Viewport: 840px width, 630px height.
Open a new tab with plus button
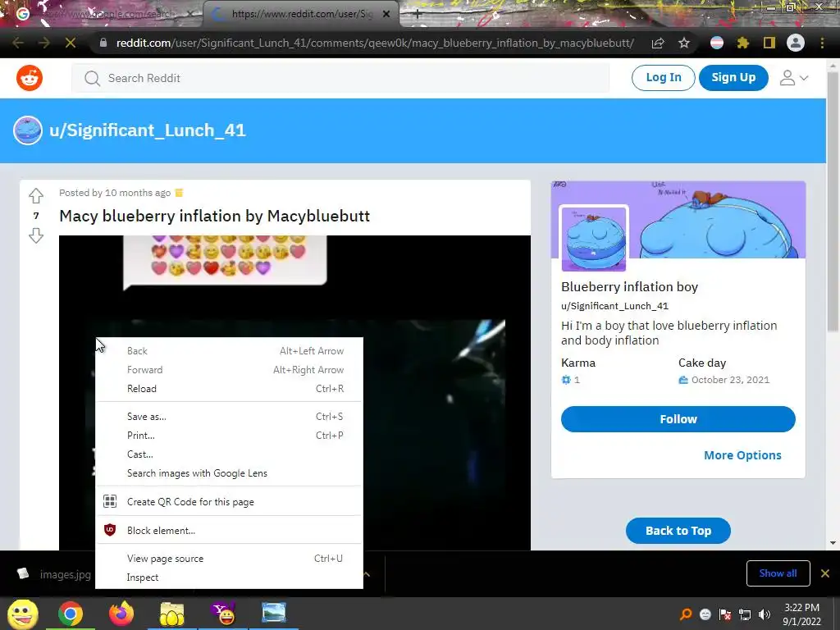(x=418, y=15)
